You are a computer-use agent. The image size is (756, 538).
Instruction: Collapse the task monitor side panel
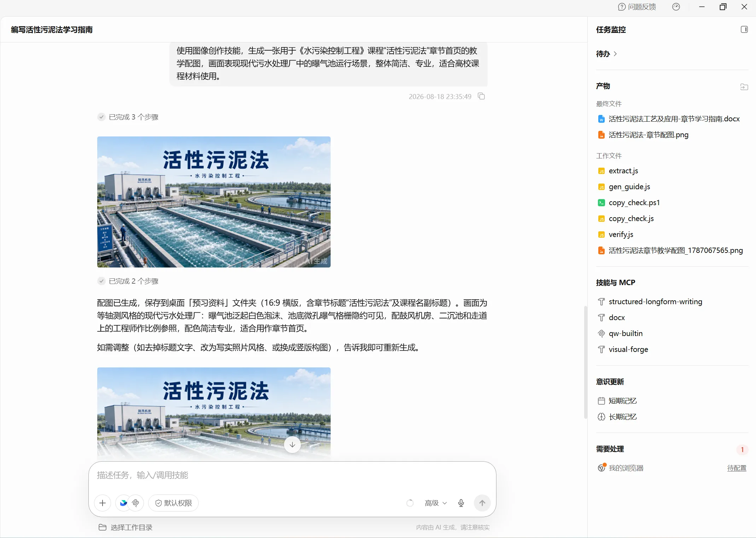[744, 29]
